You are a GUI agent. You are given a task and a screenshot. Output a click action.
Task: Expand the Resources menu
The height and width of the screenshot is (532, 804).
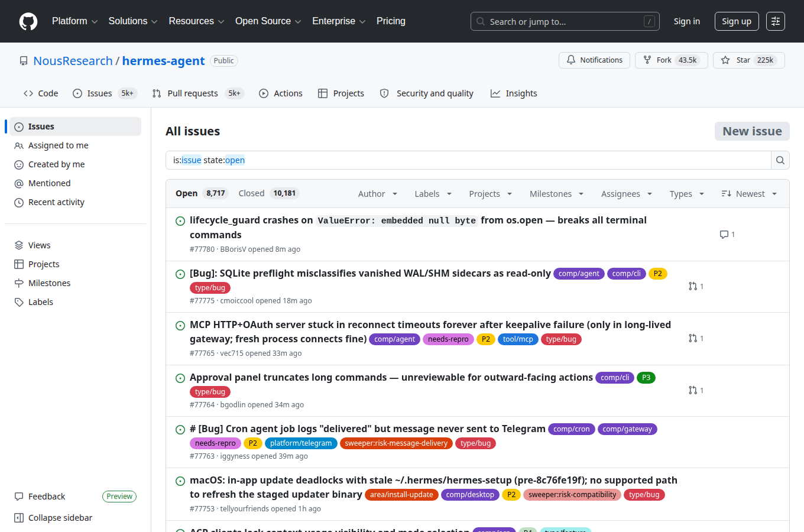(x=196, y=21)
